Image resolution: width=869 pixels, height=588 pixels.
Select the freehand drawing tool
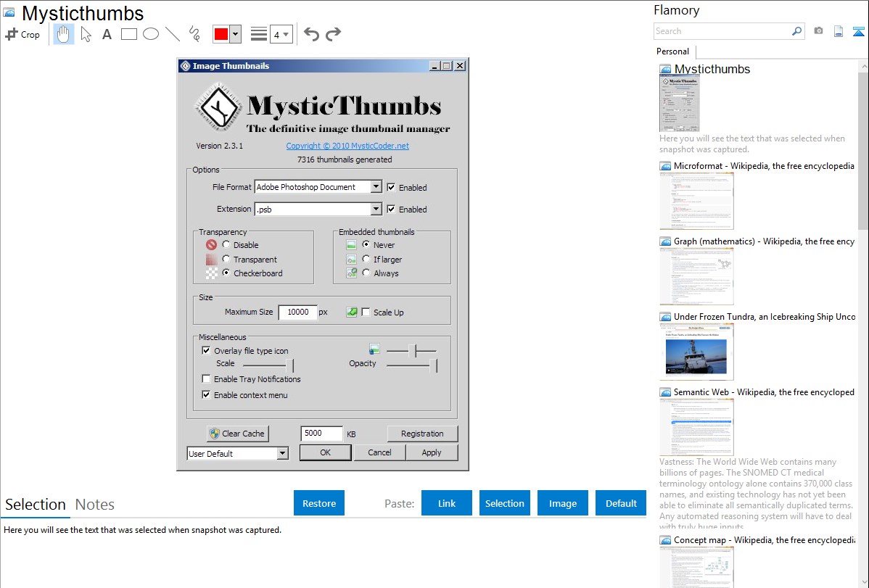click(194, 34)
